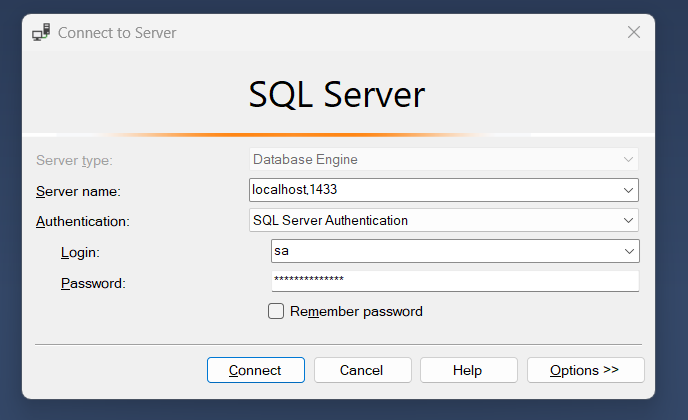Click the Connect to Server title text
Viewport: 688px width, 420px height.
pos(117,33)
